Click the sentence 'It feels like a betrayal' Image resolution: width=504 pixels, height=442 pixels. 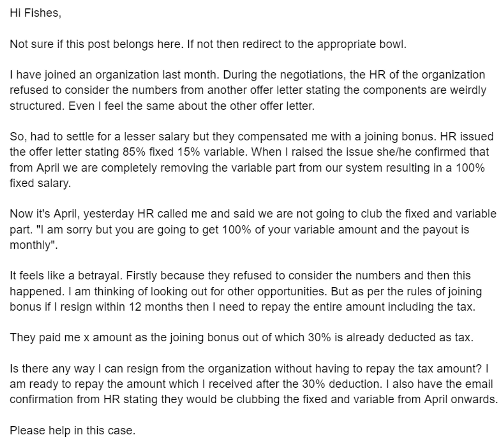click(66, 275)
